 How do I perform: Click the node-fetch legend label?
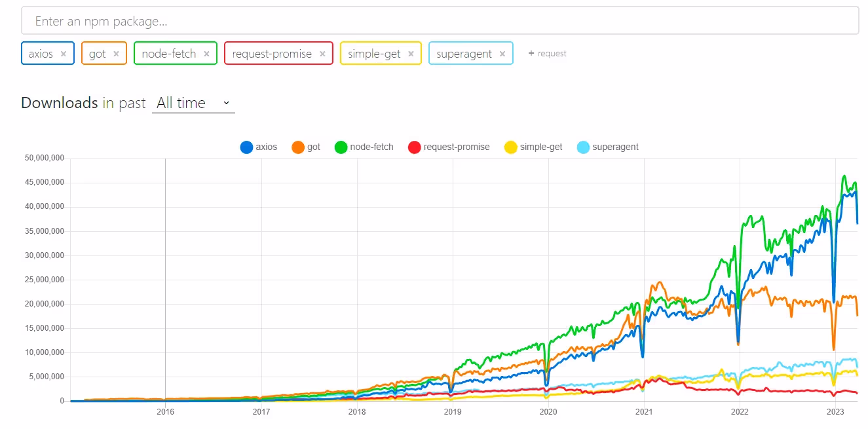(x=372, y=147)
